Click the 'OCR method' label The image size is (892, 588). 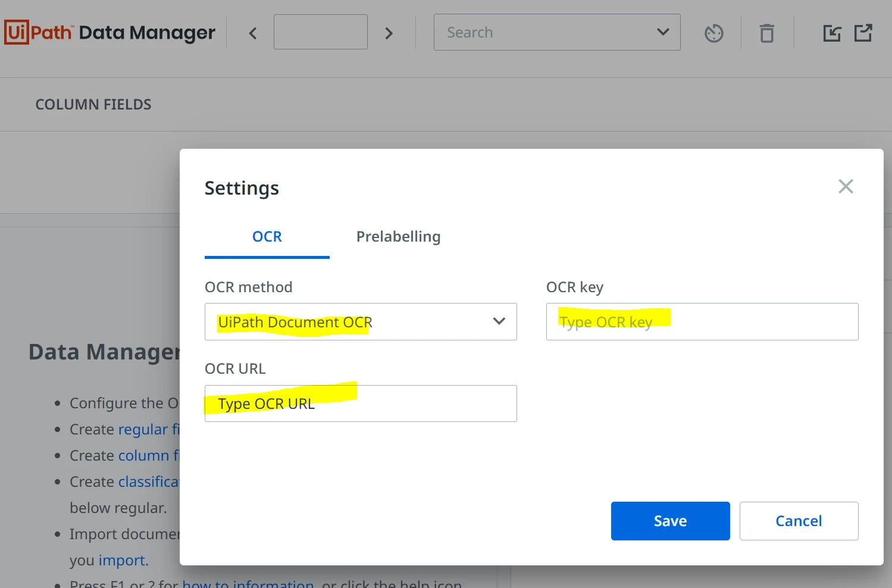click(249, 287)
